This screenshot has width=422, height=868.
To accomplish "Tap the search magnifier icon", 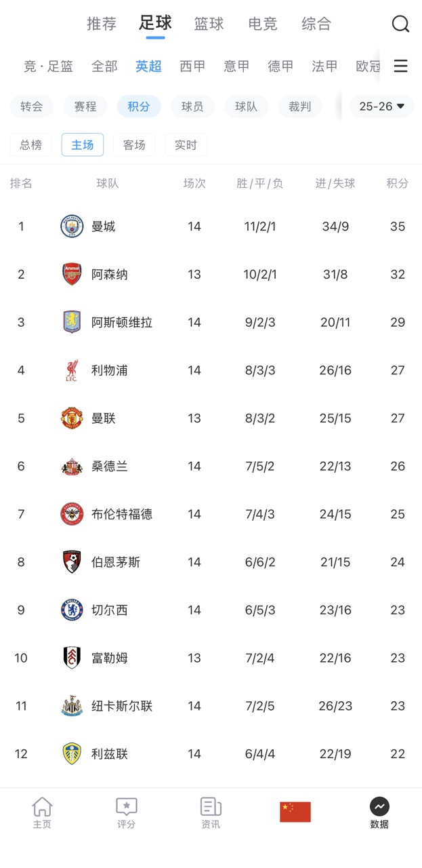I will 400,24.
